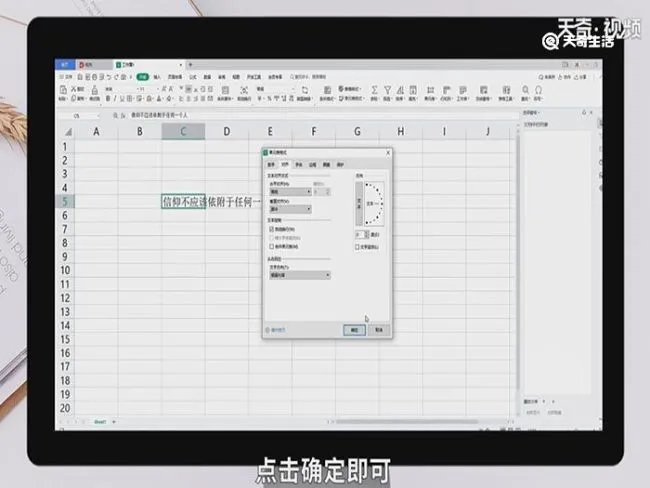The height and width of the screenshot is (488, 650).
Task: Click the select-all corner triangle
Action: (68, 132)
